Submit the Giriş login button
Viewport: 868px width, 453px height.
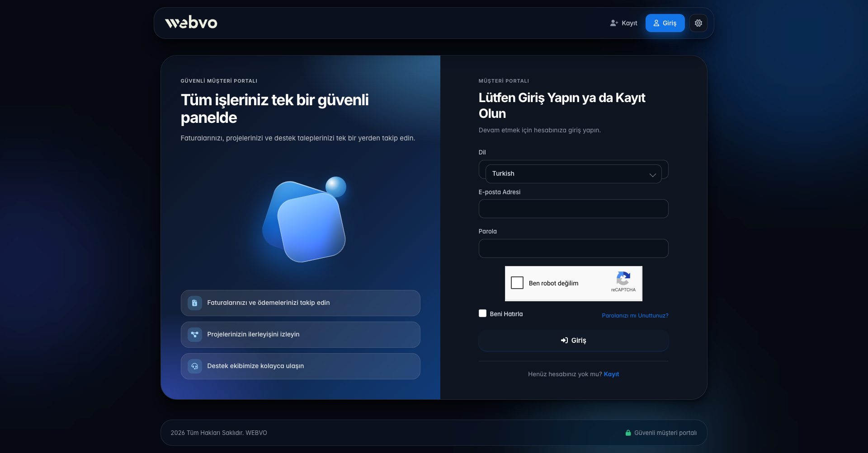coord(573,341)
